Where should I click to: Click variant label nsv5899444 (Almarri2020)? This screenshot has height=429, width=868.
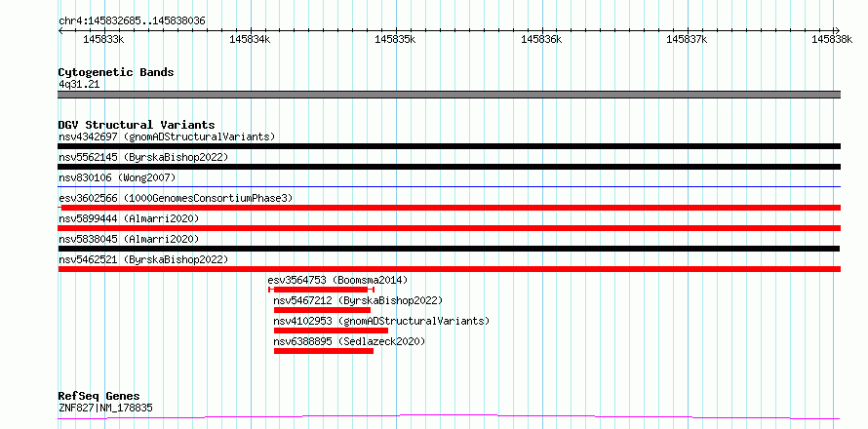pos(129,218)
